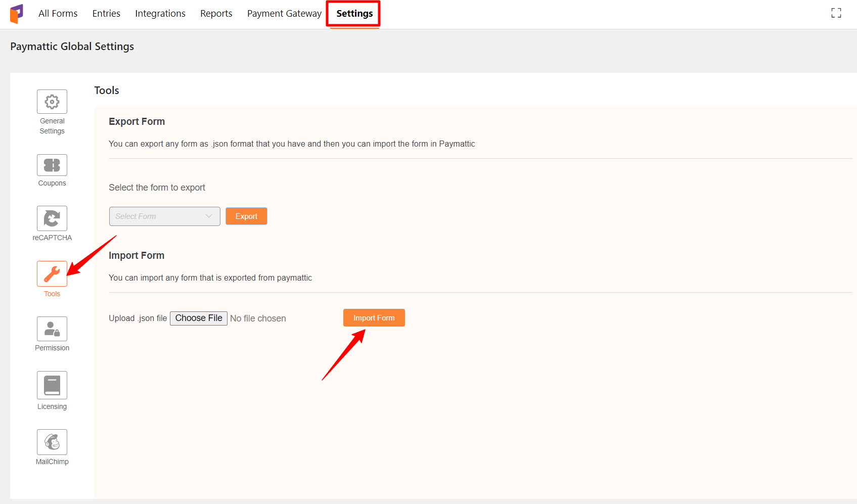This screenshot has width=857, height=504.
Task: Select the Settings menu item
Action: [354, 14]
